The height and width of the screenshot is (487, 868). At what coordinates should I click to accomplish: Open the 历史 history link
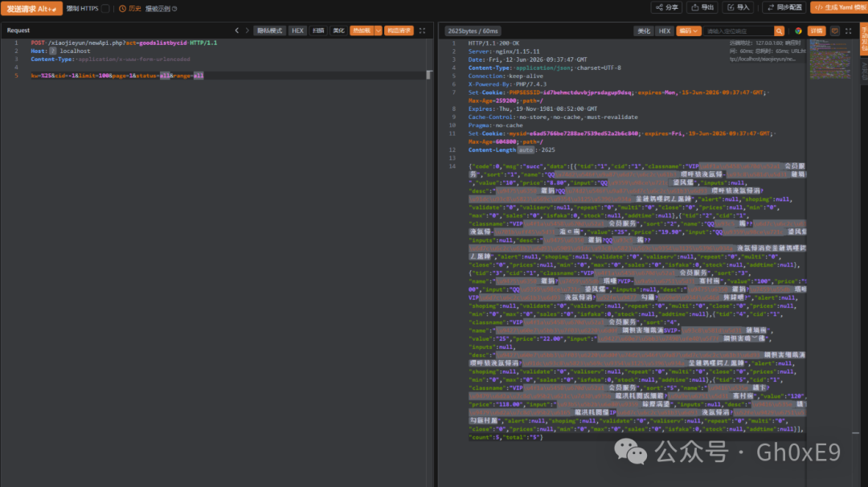click(134, 8)
